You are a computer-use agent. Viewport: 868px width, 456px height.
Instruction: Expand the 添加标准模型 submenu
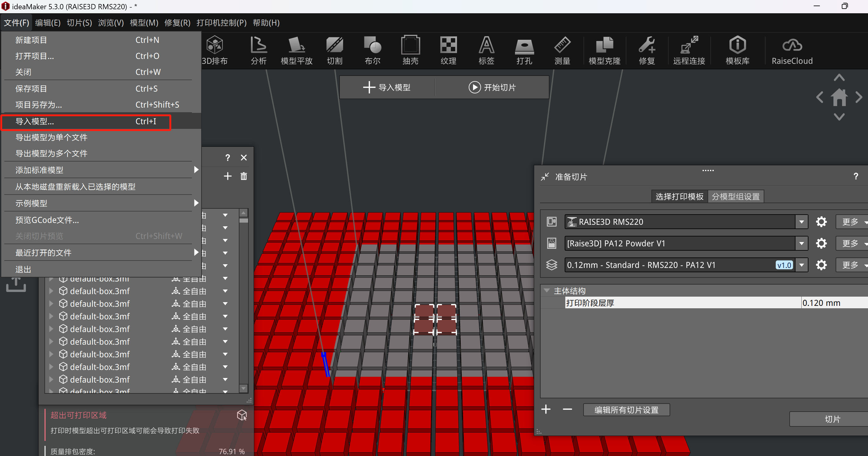tap(101, 170)
